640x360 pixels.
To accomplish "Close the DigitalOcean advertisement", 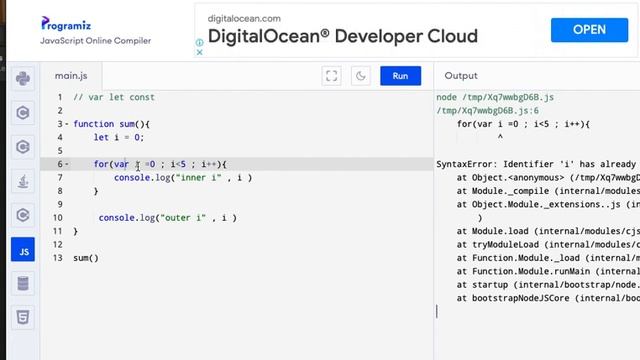I will (200, 52).
